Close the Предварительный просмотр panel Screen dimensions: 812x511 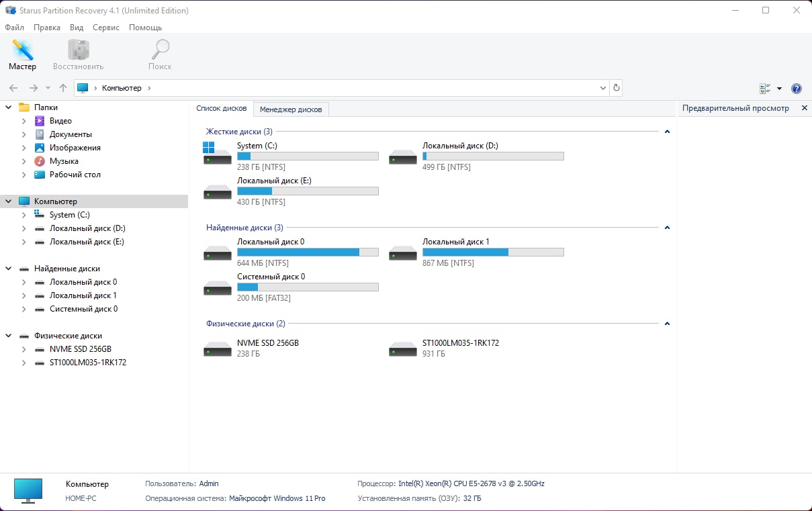tap(805, 108)
